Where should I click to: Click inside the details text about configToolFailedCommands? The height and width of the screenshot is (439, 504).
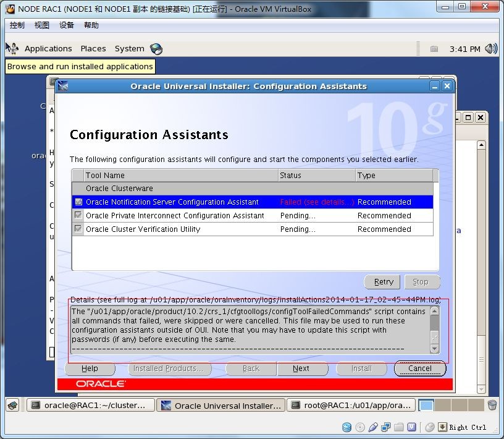(250, 330)
